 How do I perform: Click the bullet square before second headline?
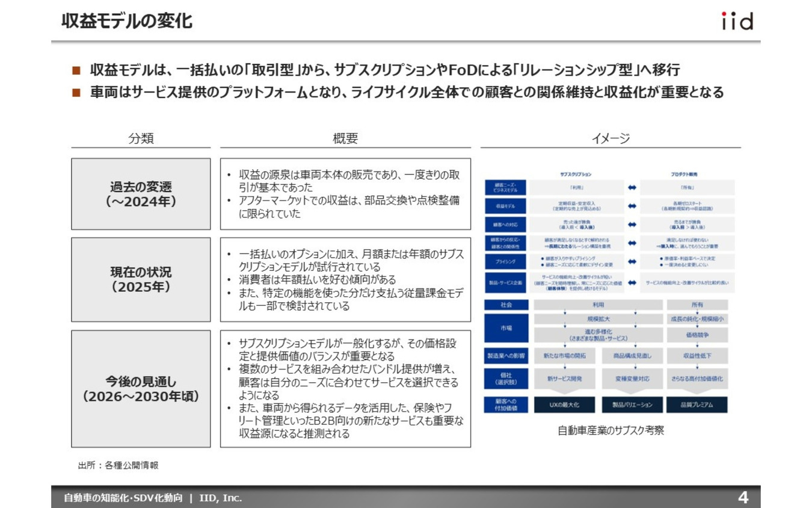(x=75, y=92)
